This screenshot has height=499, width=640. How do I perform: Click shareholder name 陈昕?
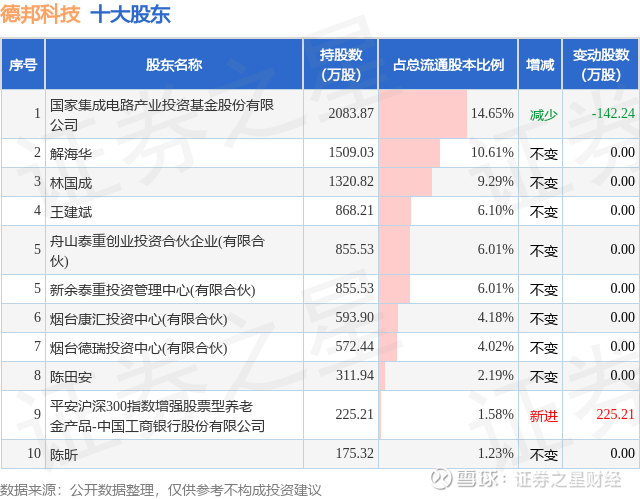[64, 454]
